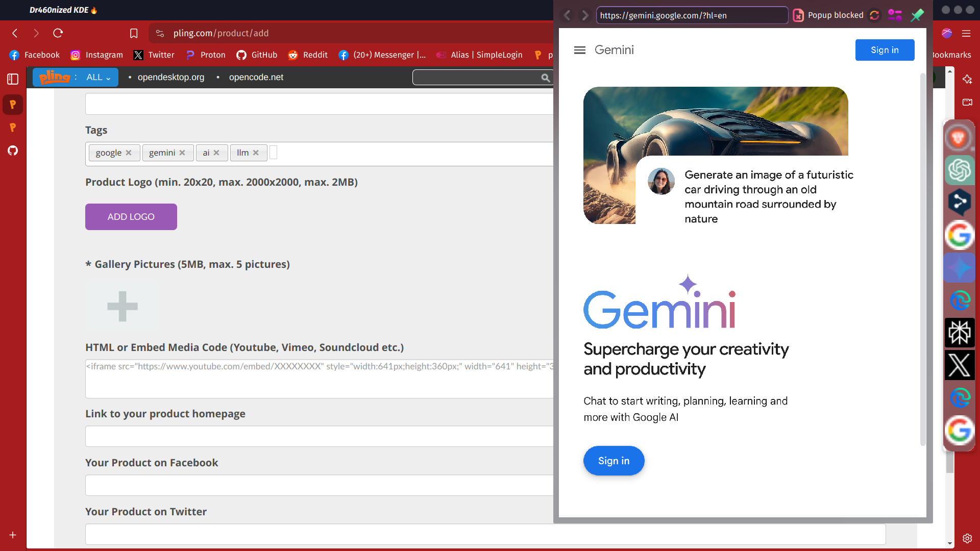
Task: Open the Gemini hamburger menu
Action: (x=580, y=50)
